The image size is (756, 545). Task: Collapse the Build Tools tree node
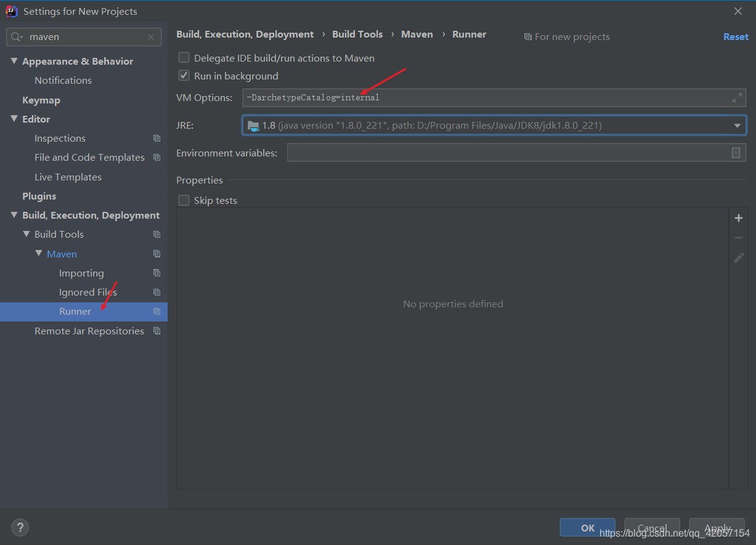(x=26, y=234)
